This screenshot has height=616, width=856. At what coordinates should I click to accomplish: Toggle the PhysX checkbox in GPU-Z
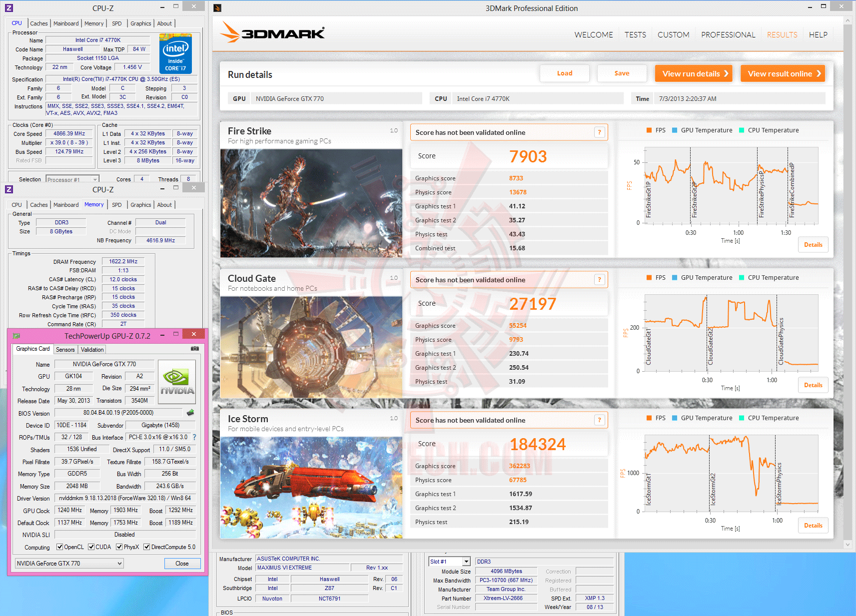click(119, 547)
